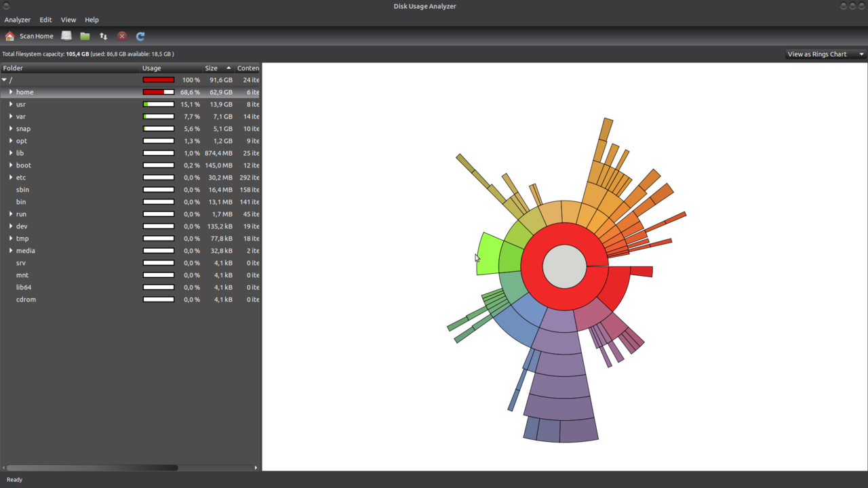This screenshot has width=868, height=488.
Task: Sort by the Size column header
Action: tap(218, 68)
